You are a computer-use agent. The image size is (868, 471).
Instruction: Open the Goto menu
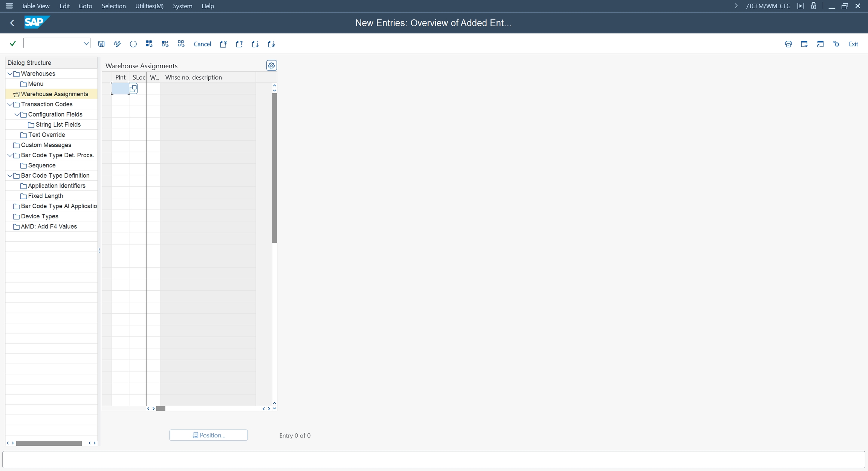tap(85, 6)
